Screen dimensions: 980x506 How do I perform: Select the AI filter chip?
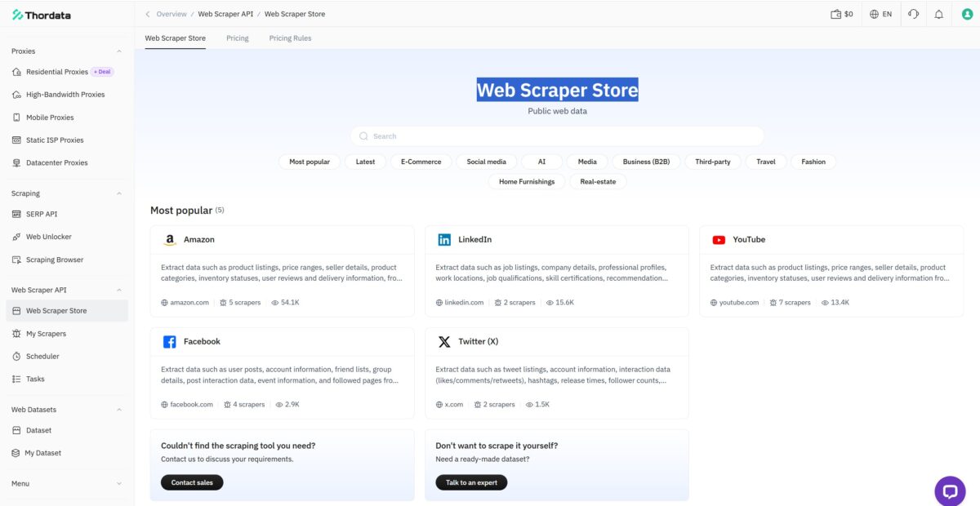(541, 162)
